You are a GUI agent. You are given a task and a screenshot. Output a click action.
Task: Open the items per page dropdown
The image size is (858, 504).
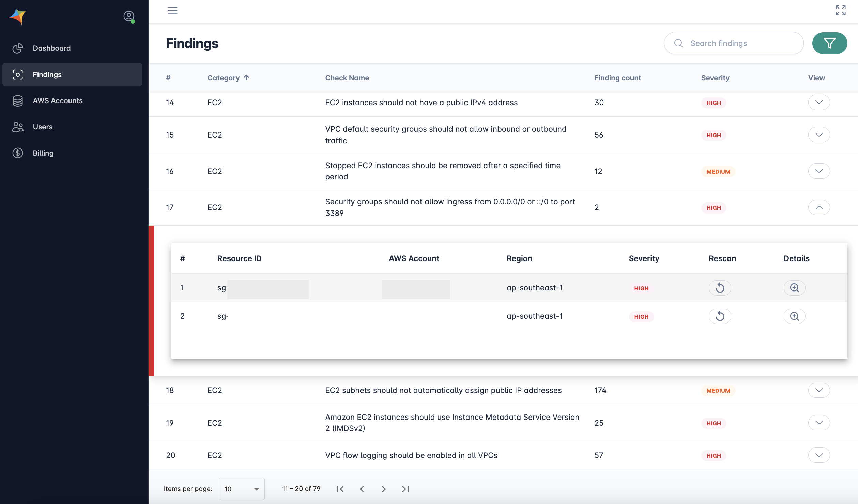242,489
